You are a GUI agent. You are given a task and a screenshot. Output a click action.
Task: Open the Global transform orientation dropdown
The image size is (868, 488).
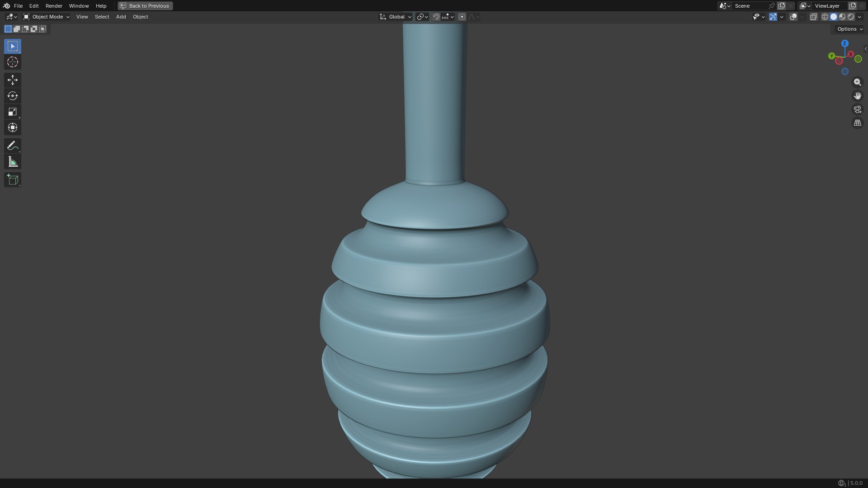pyautogui.click(x=395, y=17)
